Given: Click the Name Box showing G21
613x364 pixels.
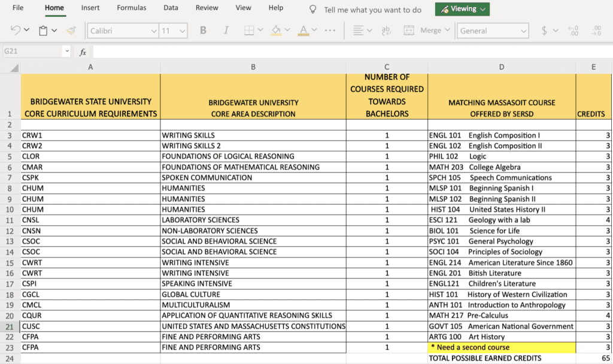Looking at the screenshot, I should [x=32, y=51].
